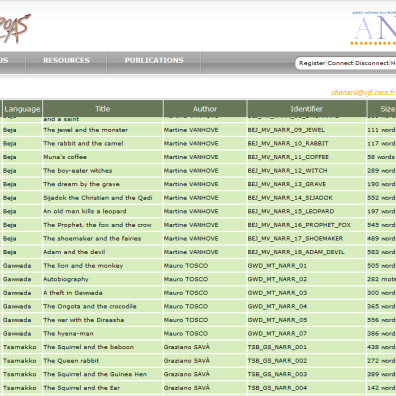Click identifier BEJ_MV_NARR_10_RABBIT

pos(288,144)
